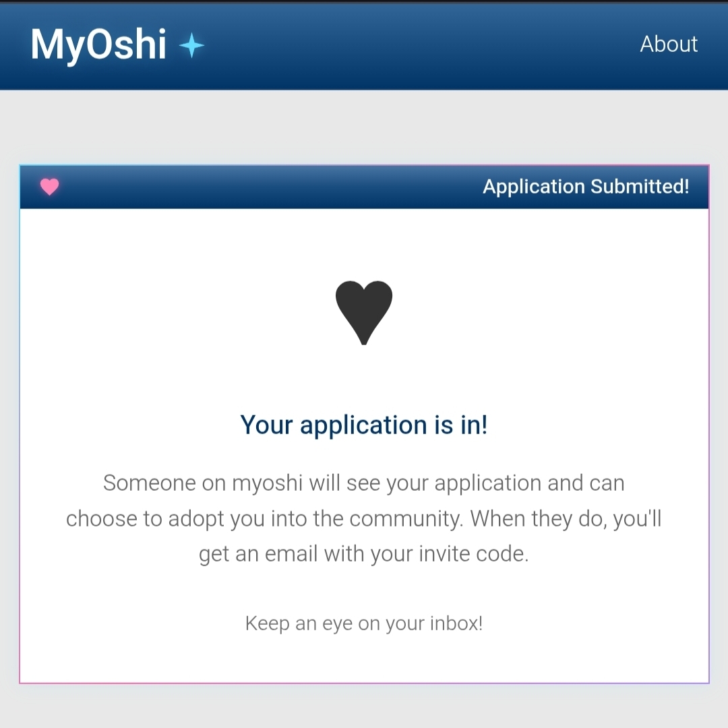The width and height of the screenshot is (728, 728).
Task: Click the empty middle of the top navigation bar
Action: point(418,45)
